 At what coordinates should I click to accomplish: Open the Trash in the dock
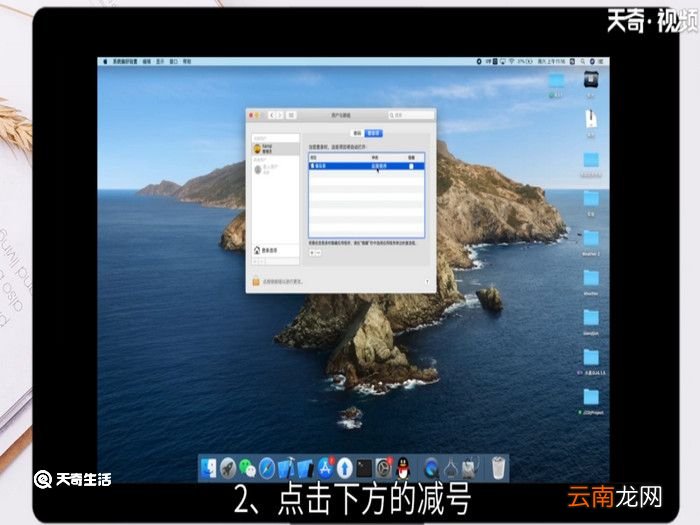point(498,468)
